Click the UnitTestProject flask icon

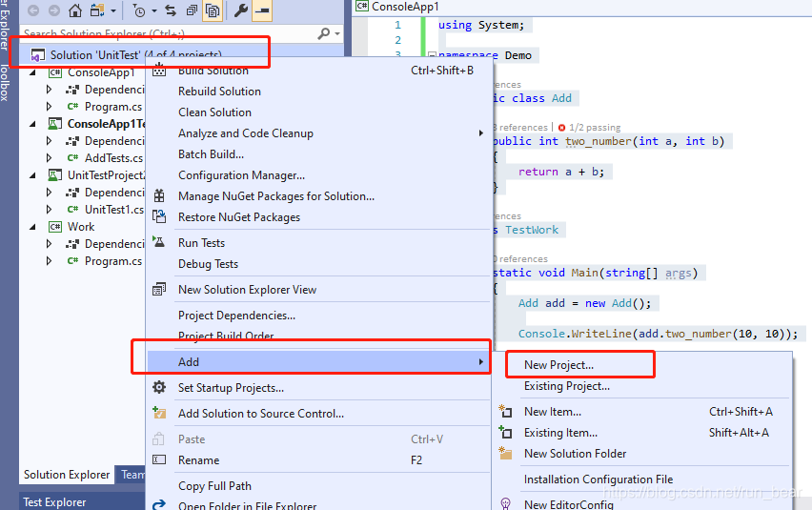coord(55,175)
